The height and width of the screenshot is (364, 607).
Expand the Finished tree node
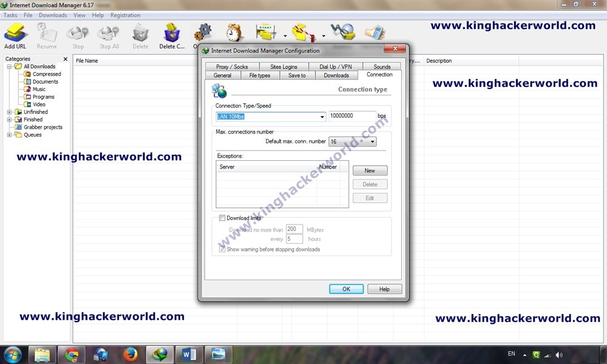(9, 120)
